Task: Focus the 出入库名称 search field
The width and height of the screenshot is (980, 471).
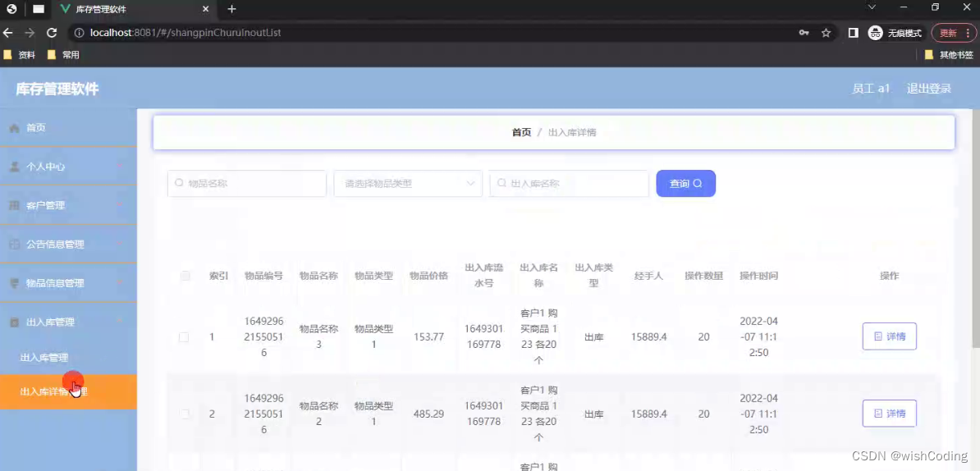Action: click(569, 184)
